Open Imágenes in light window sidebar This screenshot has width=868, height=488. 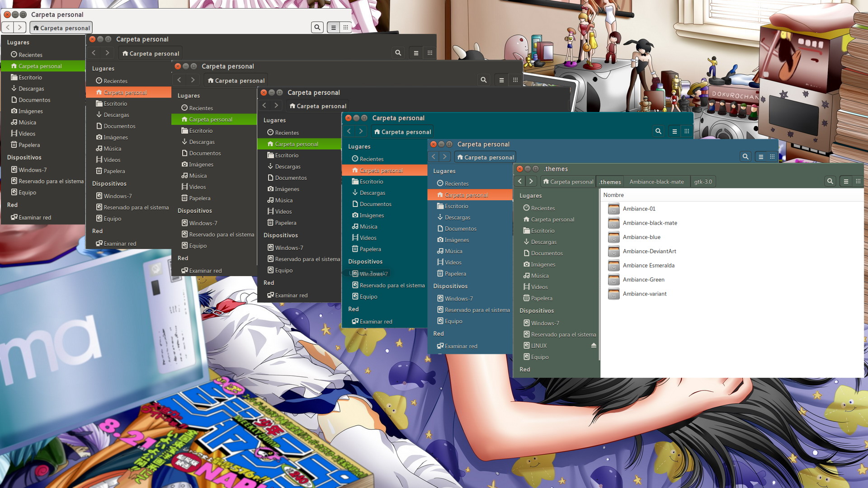pyautogui.click(x=43, y=111)
